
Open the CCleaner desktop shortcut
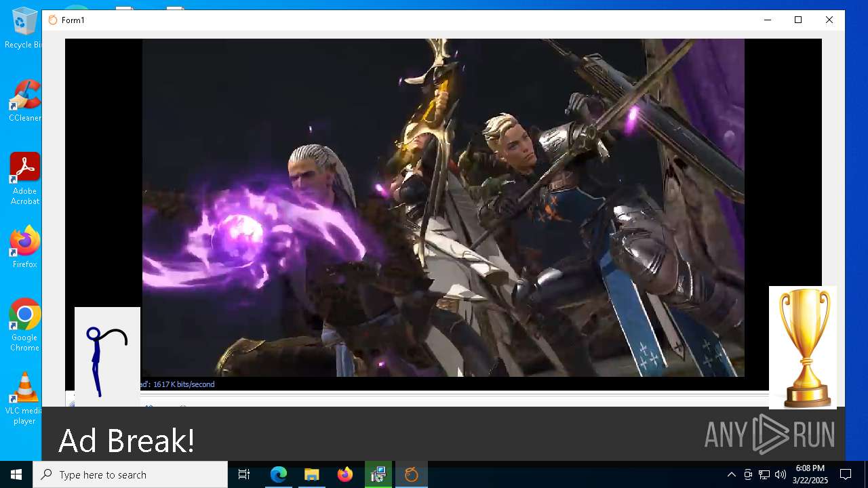pos(24,101)
